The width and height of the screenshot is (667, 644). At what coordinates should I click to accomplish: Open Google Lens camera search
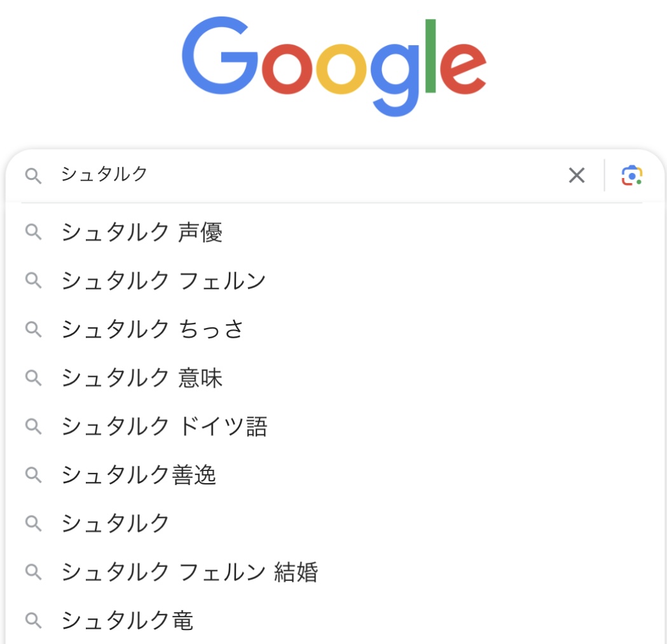click(631, 175)
